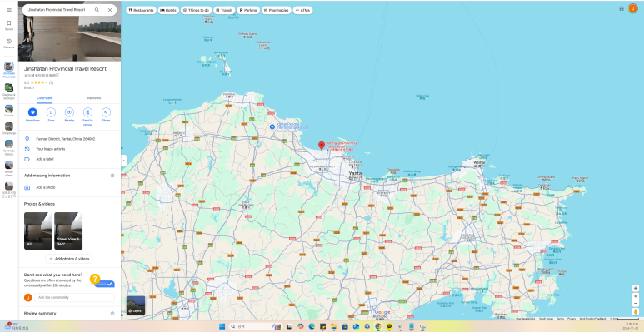Open the Recents sidebar icon
Image resolution: width=644 pixels, height=332 pixels.
9,43
